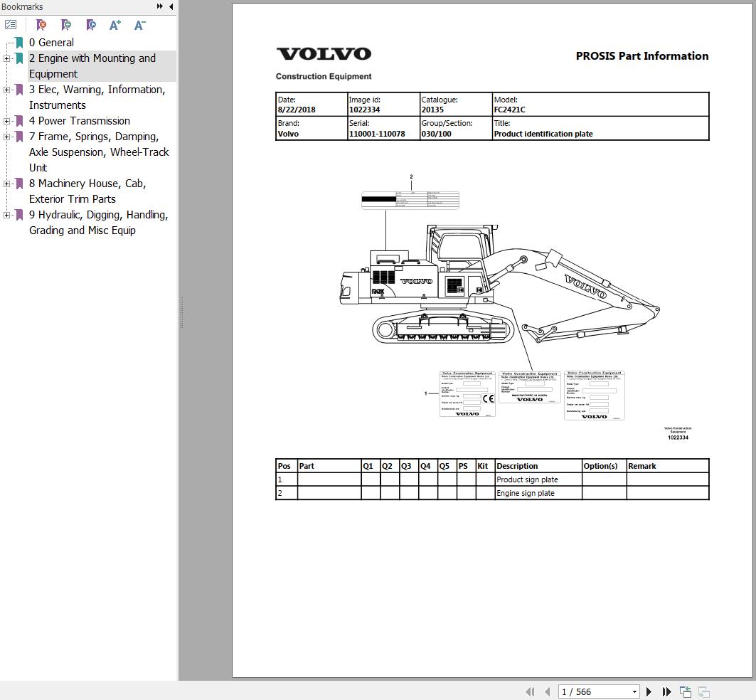This screenshot has width=756, height=700.
Task: Click the Serial value 110001-110078
Action: pyautogui.click(x=377, y=134)
